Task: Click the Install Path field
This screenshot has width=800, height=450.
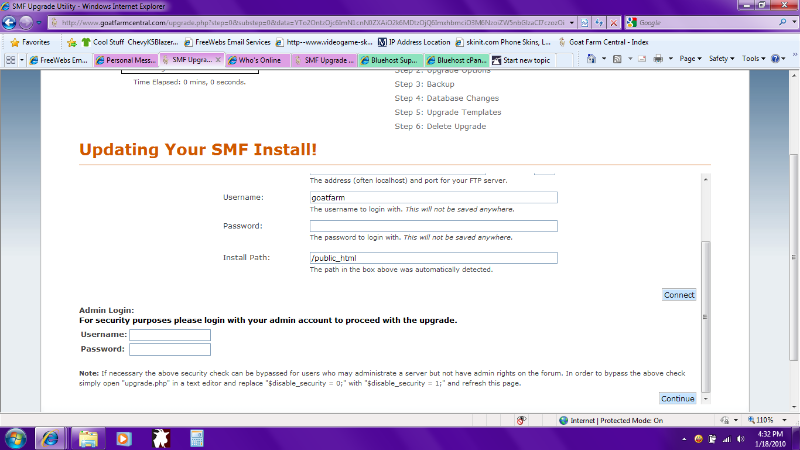Action: [434, 258]
